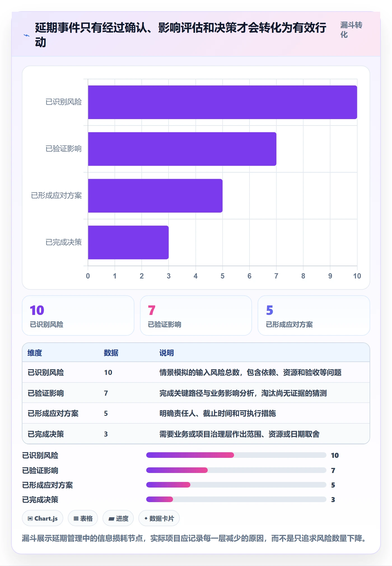Screen dimensions: 392x566
Task: Select the 表格 tag chip
Action: (83, 518)
